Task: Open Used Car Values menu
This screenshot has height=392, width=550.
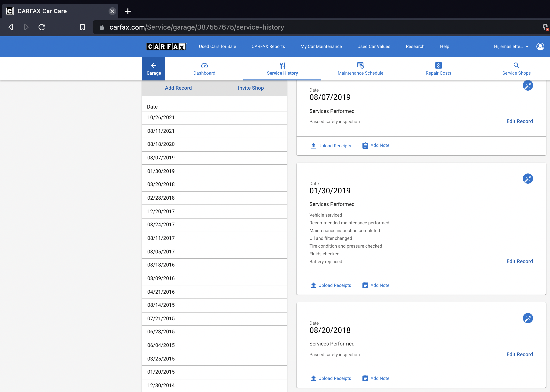Action: pyautogui.click(x=374, y=47)
